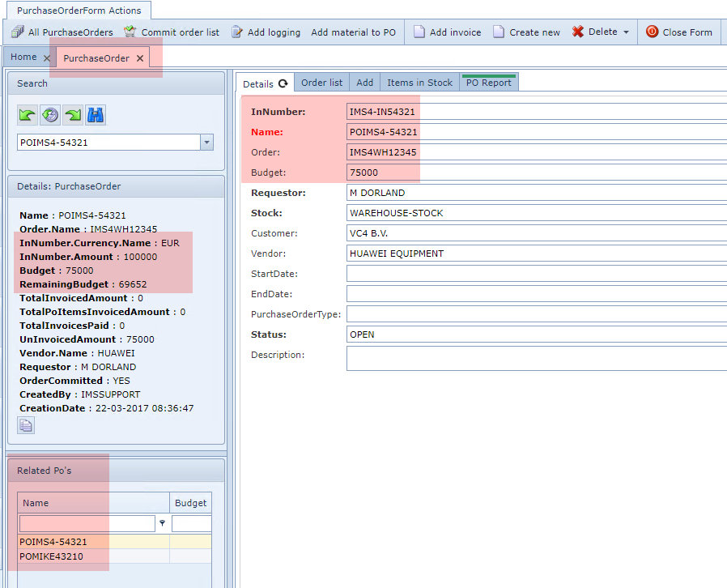Screen dimensions: 727x588
Task: Click into the Description text field
Action: tap(536, 358)
